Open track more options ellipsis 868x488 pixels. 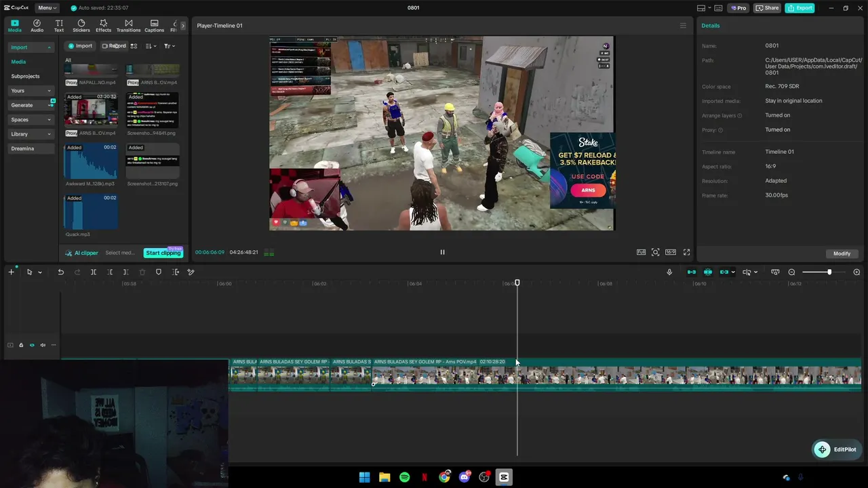click(x=54, y=345)
